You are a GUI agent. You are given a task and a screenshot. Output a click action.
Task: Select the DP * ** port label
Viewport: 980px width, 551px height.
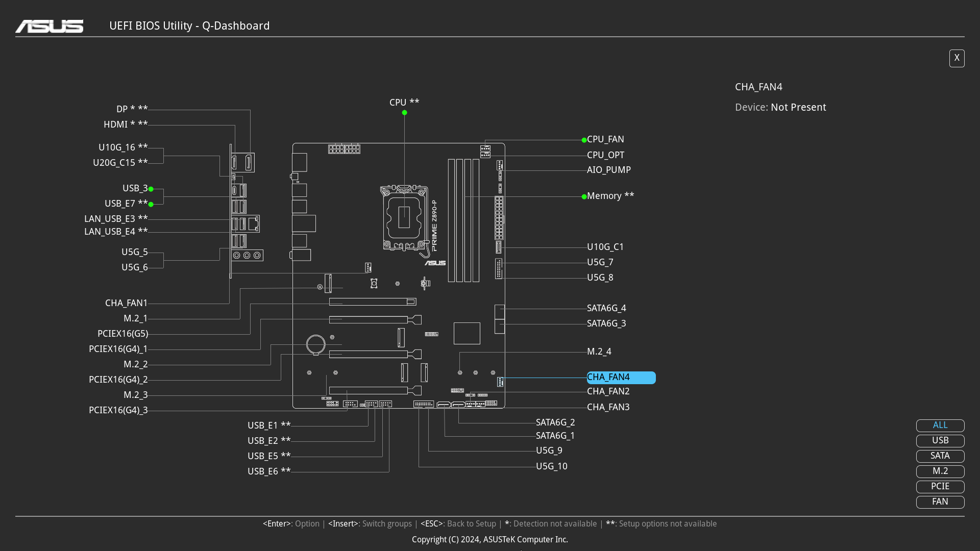[132, 109]
